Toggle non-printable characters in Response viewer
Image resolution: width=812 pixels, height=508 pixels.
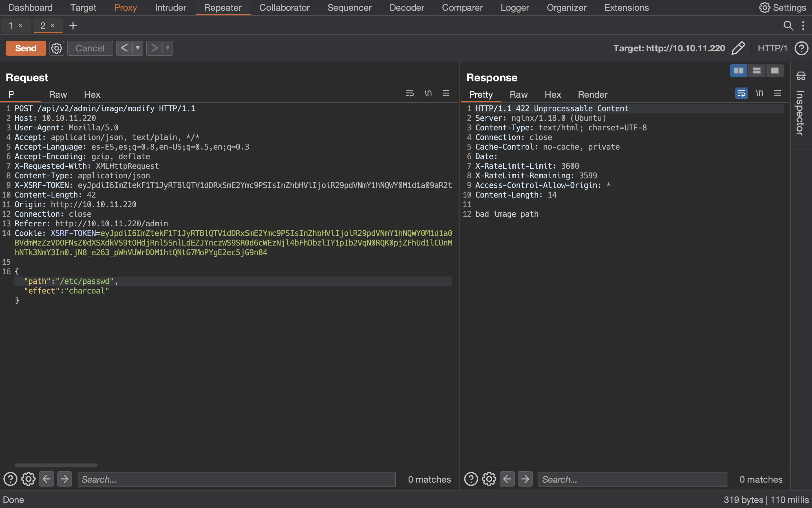760,93
